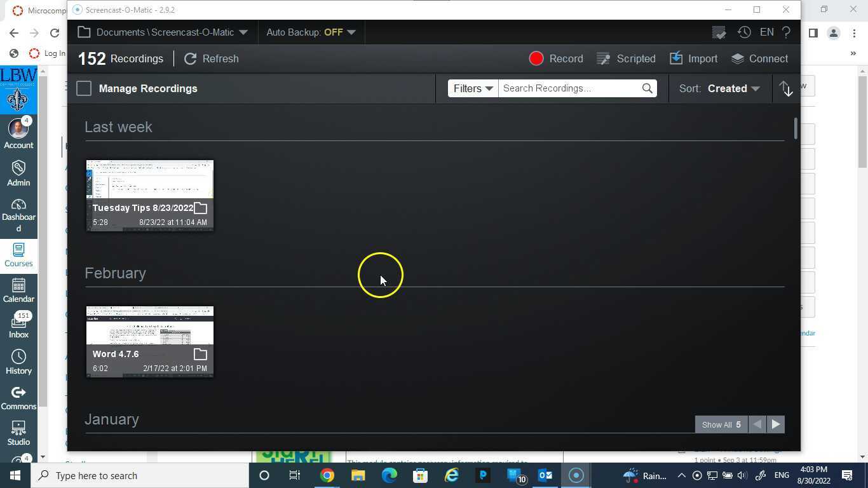Open the Filters dropdown
The image size is (868, 488).
[x=472, y=88]
